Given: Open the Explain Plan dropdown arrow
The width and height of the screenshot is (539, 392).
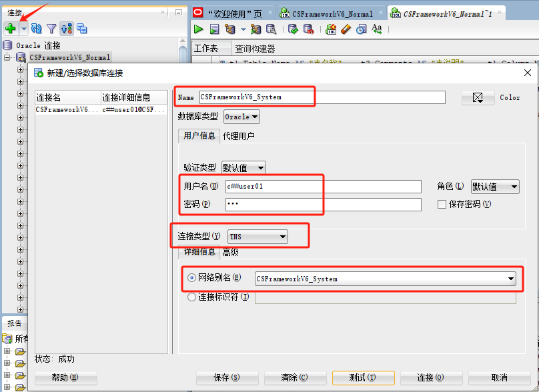Looking at the screenshot, I should pos(243,29).
